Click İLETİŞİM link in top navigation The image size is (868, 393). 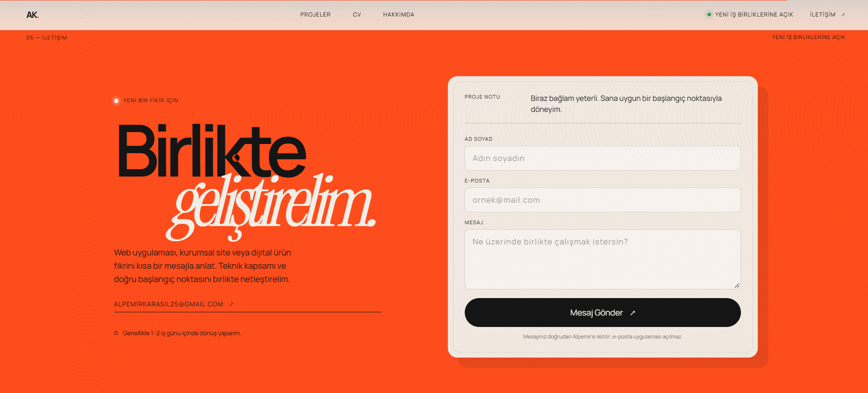[823, 15]
